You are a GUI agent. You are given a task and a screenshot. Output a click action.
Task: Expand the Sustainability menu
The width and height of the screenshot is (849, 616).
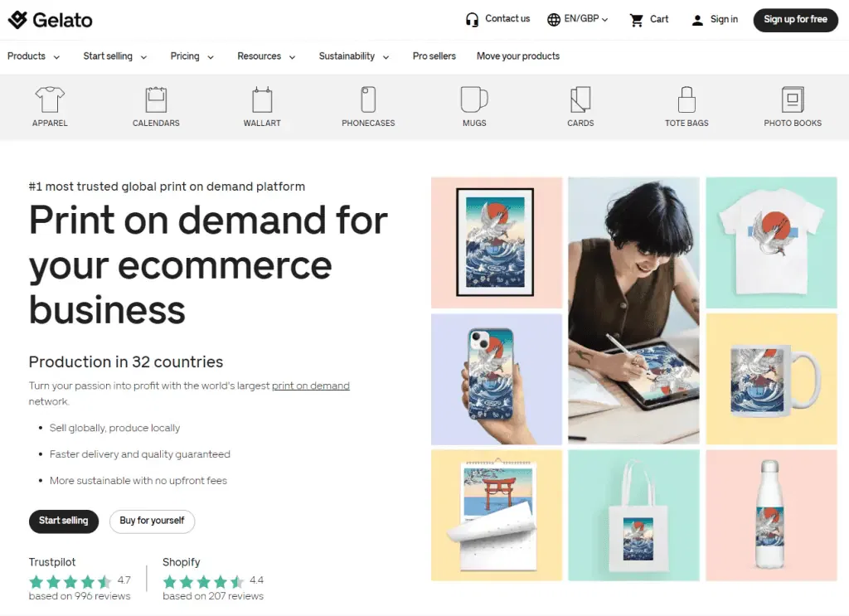tap(354, 56)
